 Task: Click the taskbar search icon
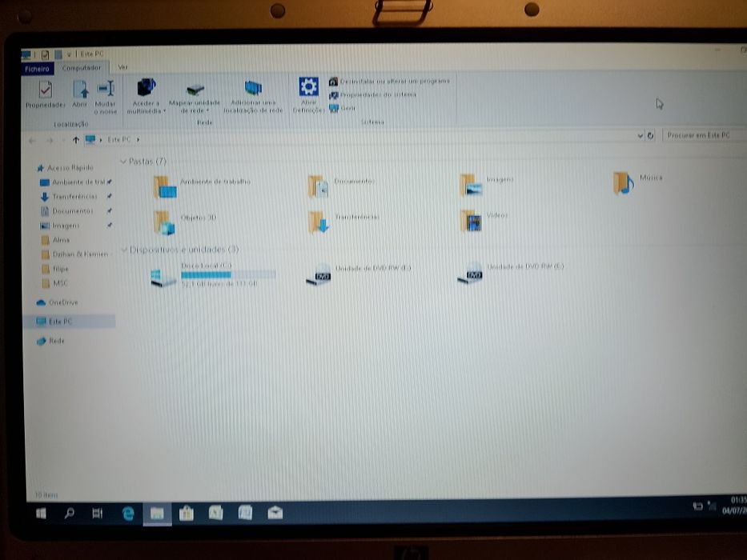(x=69, y=514)
